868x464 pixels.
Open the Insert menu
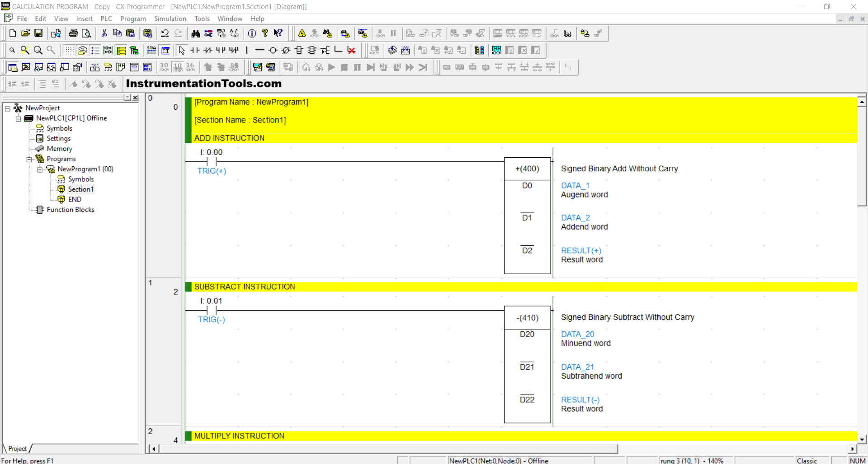[x=84, y=19]
